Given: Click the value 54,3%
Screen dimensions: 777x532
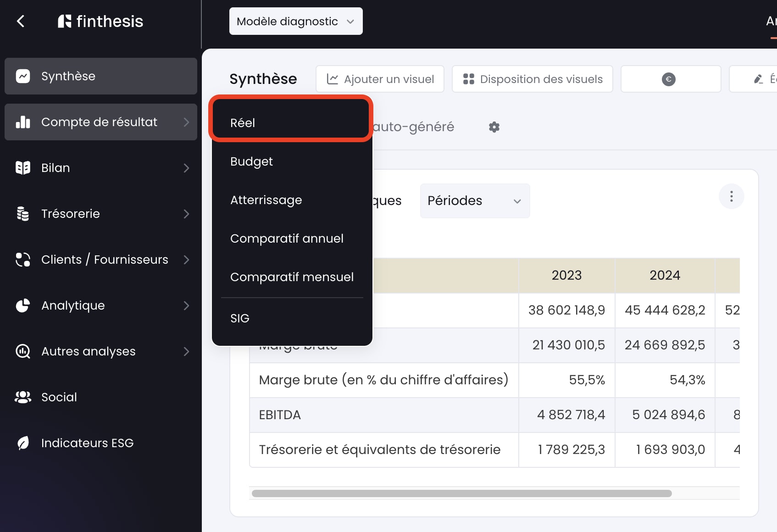Looking at the screenshot, I should point(687,380).
